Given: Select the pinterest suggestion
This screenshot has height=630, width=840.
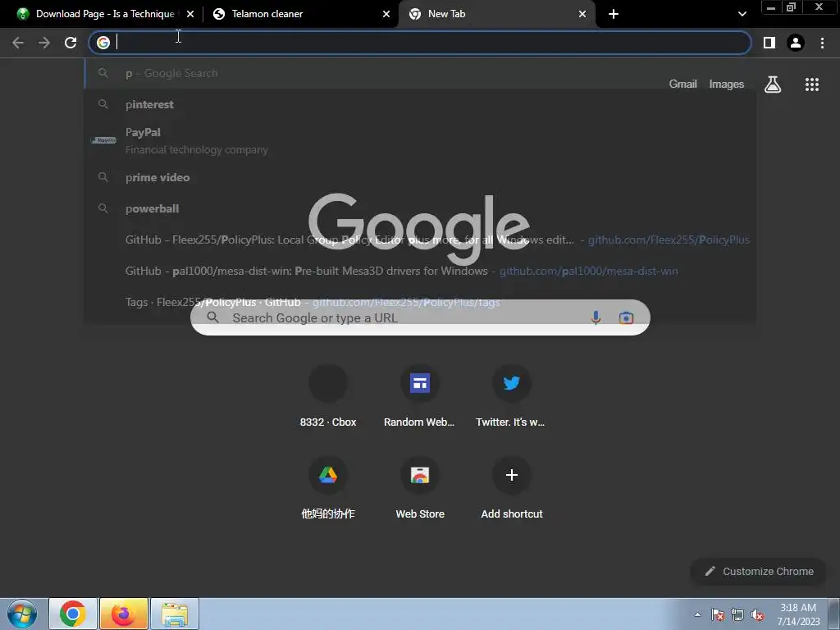Looking at the screenshot, I should pyautogui.click(x=420, y=104).
